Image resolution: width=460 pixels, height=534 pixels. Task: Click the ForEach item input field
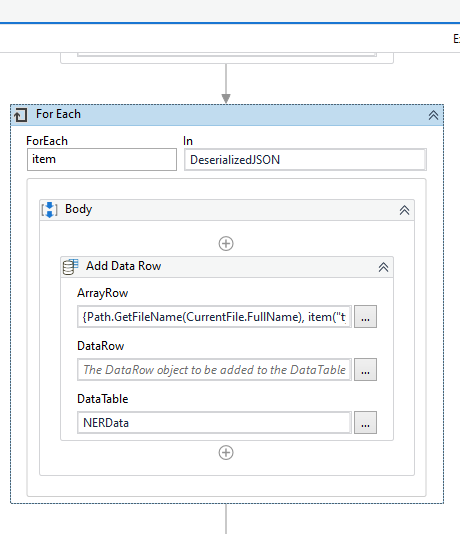(102, 159)
